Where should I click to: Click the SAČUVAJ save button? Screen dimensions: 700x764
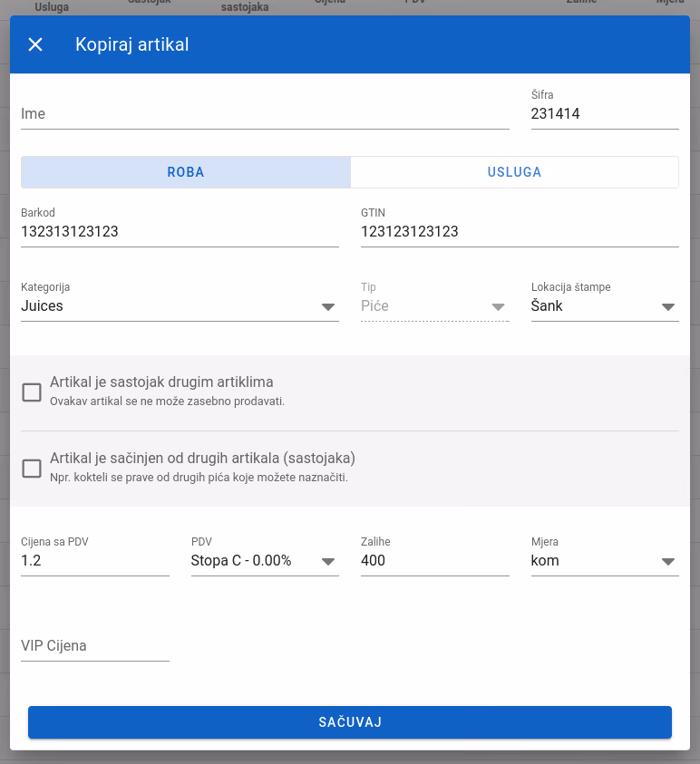[349, 722]
